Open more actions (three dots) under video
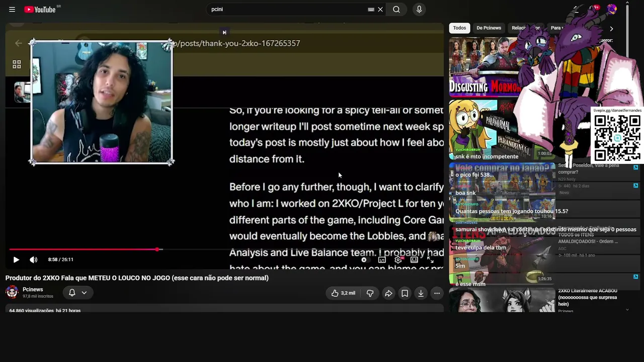 point(437,293)
